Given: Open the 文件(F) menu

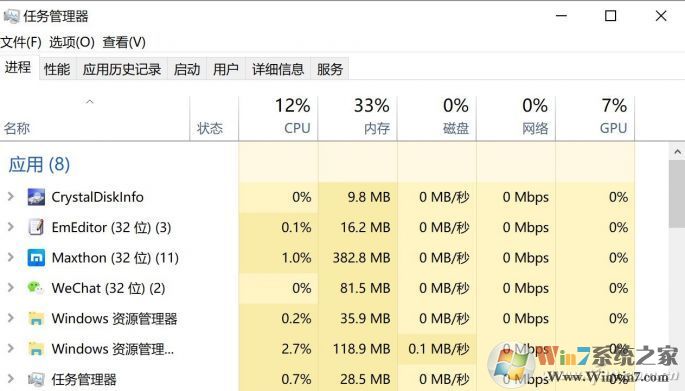Looking at the screenshot, I should point(21,42).
